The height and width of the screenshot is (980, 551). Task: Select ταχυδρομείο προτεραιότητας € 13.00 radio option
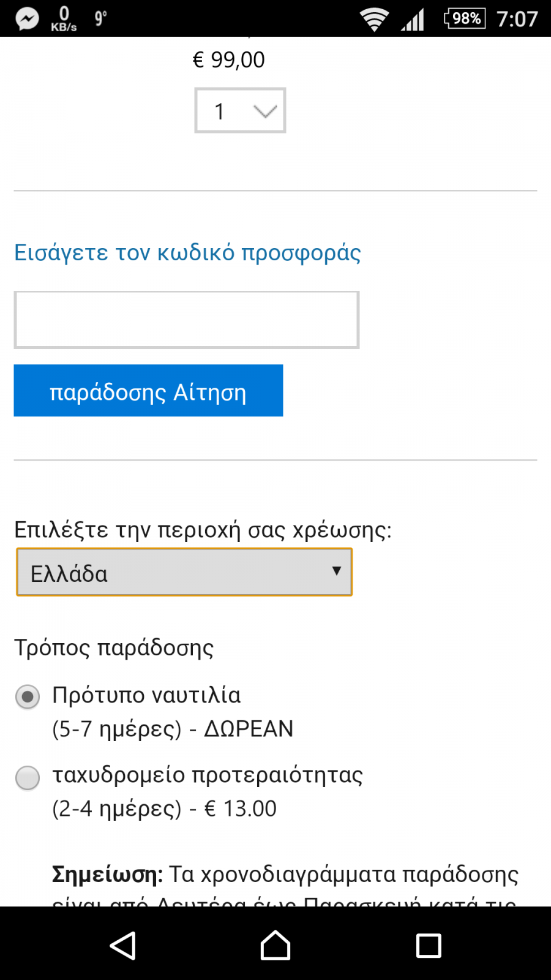tap(28, 778)
